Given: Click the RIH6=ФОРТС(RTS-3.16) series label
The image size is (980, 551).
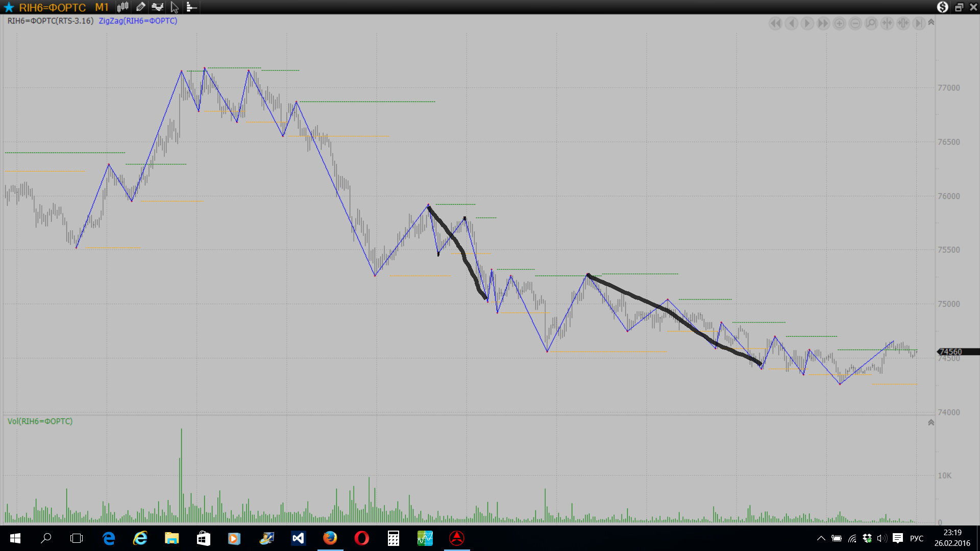Looking at the screenshot, I should 50,21.
